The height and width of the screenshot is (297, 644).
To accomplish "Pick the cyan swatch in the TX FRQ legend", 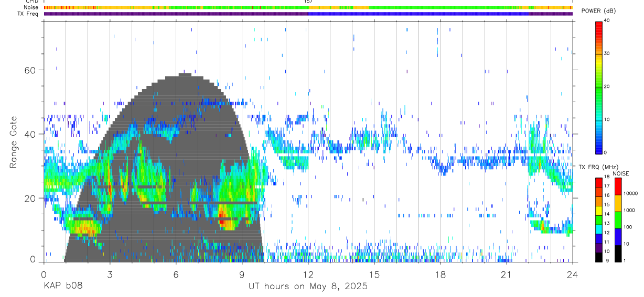I will [x=598, y=228].
